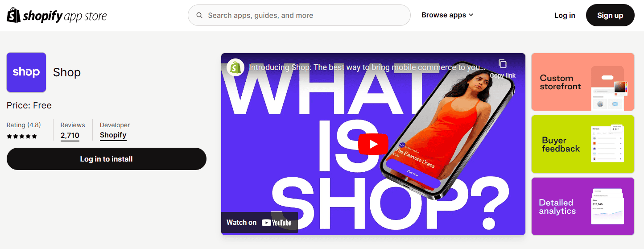Viewport: 644px width, 249px height.
Task: Click the Sign up button
Action: click(610, 15)
